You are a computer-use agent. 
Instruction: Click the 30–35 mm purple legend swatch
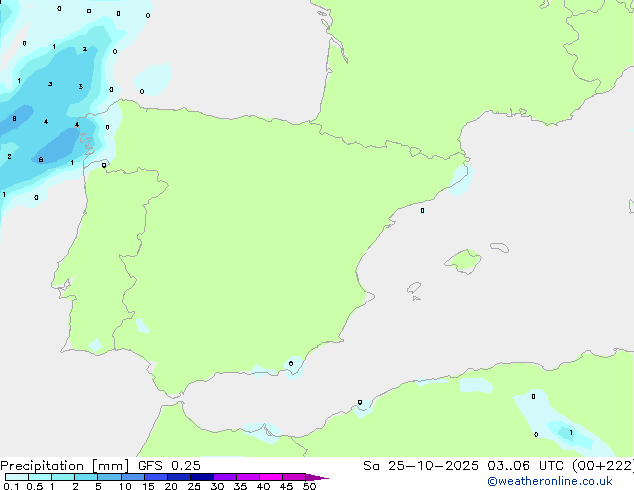pyautogui.click(x=225, y=477)
